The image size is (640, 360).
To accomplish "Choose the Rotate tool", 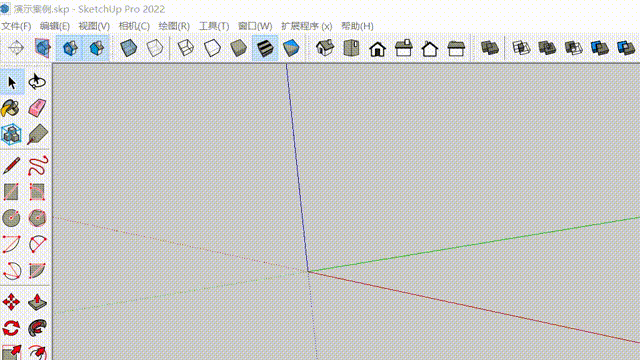I will [x=11, y=328].
